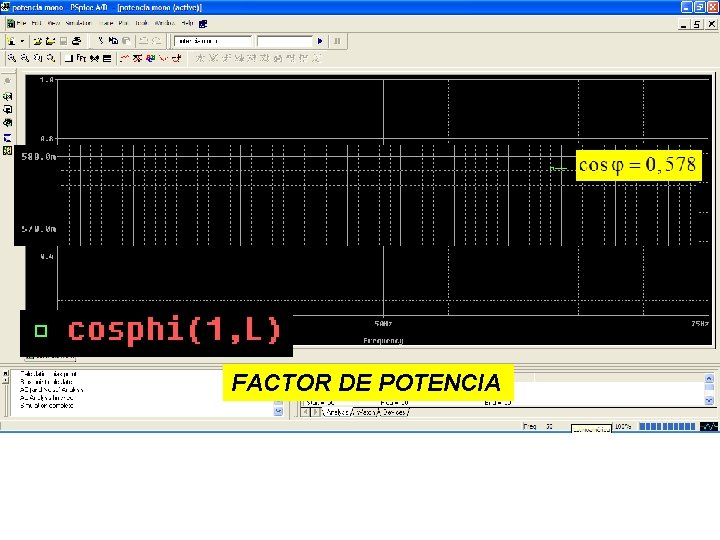Toggle the Log X axis icon
This screenshot has width=720, height=540.
point(69,58)
